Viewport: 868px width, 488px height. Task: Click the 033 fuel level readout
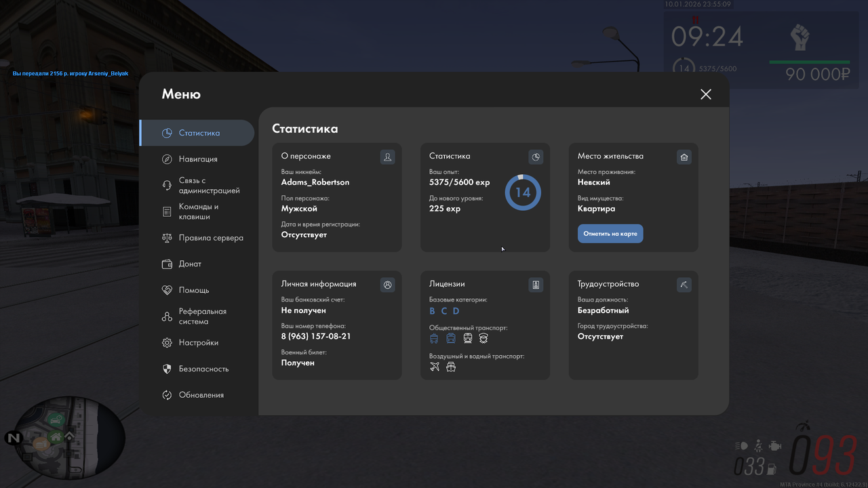coord(748,467)
